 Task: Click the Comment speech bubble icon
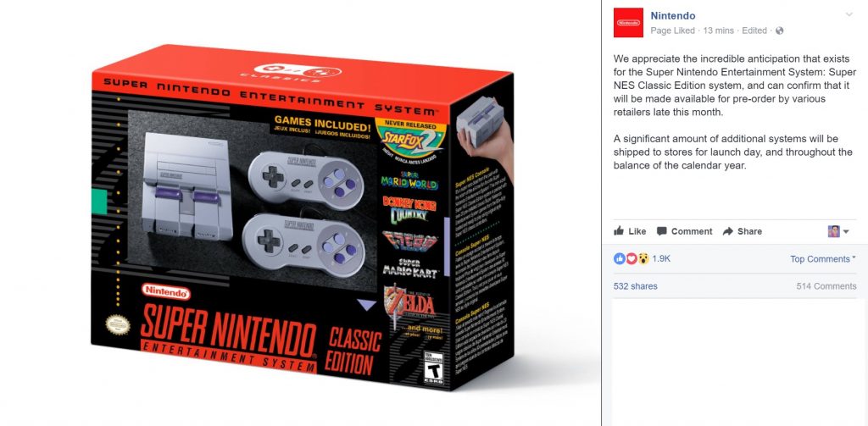(661, 231)
